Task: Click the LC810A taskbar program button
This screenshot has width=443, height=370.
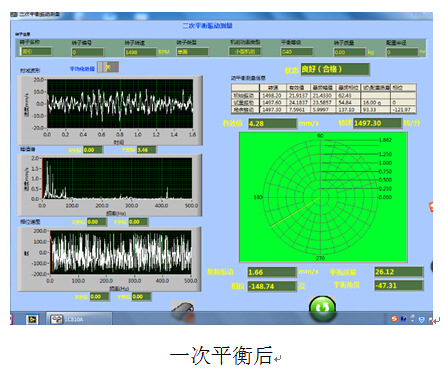Action: click(x=79, y=319)
